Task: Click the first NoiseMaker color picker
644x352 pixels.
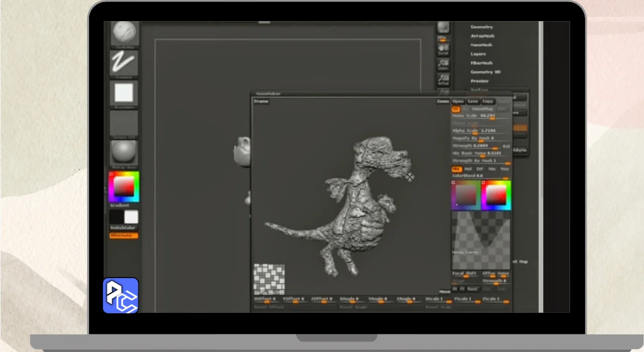Action: 466,195
